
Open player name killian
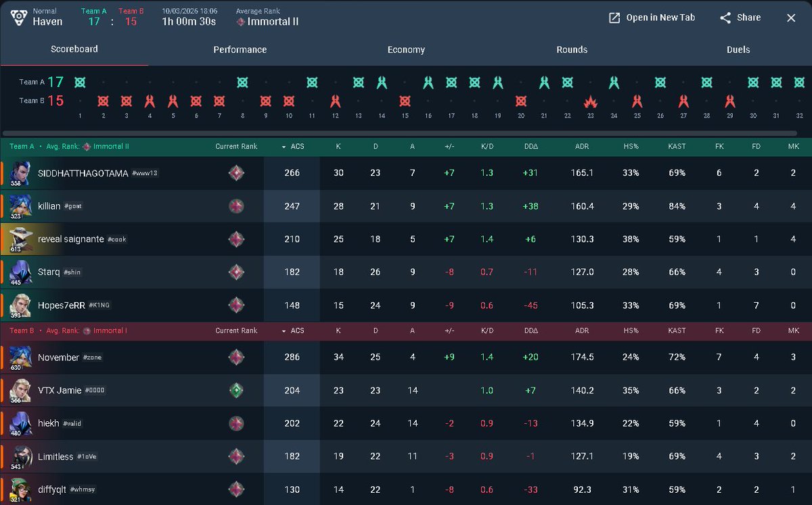(x=49, y=206)
